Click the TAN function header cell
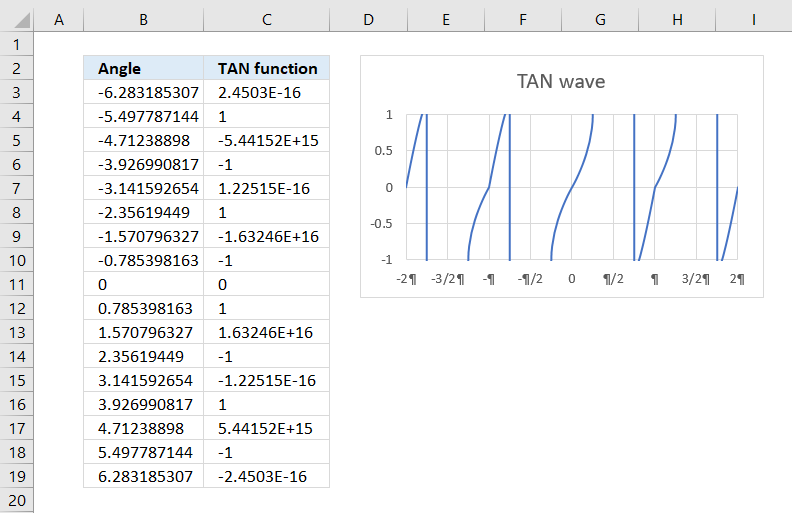 (x=267, y=68)
